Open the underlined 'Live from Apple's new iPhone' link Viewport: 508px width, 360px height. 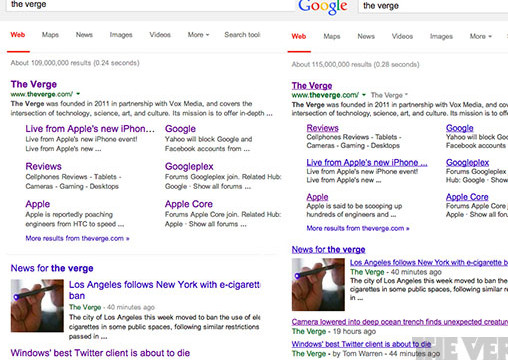367,163
